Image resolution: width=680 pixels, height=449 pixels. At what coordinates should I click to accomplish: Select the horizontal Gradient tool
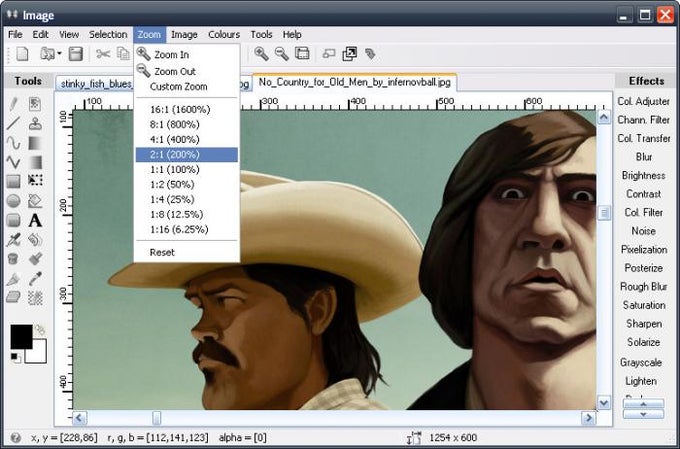point(35,143)
